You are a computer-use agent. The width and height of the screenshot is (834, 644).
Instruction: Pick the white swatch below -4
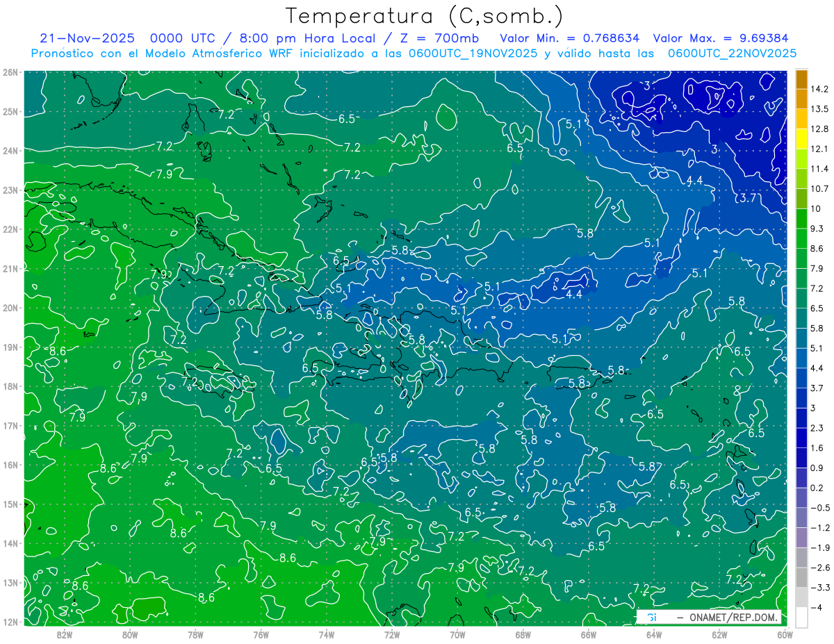click(x=801, y=618)
